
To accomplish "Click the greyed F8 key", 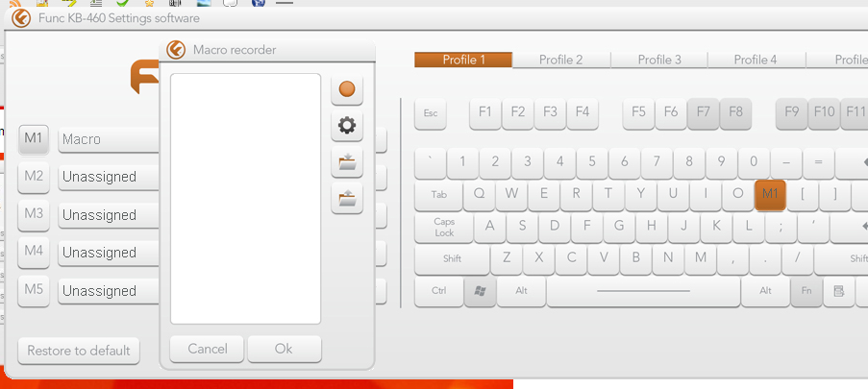I will tap(735, 113).
